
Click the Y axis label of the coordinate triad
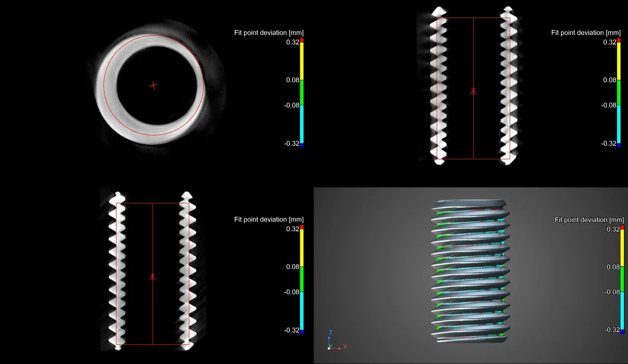pyautogui.click(x=330, y=345)
